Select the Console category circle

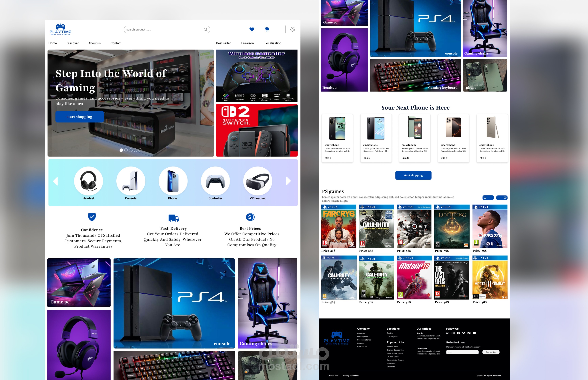tap(131, 181)
